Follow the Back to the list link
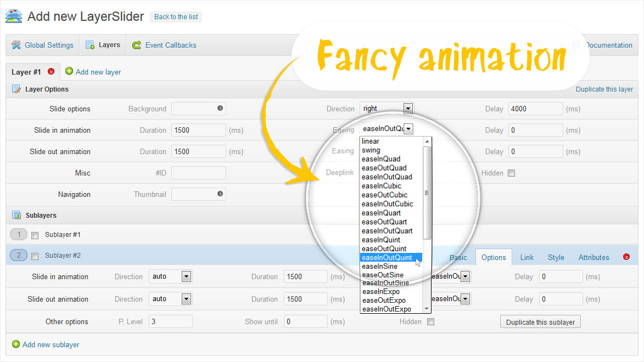This screenshot has width=644, height=362. pos(176,17)
